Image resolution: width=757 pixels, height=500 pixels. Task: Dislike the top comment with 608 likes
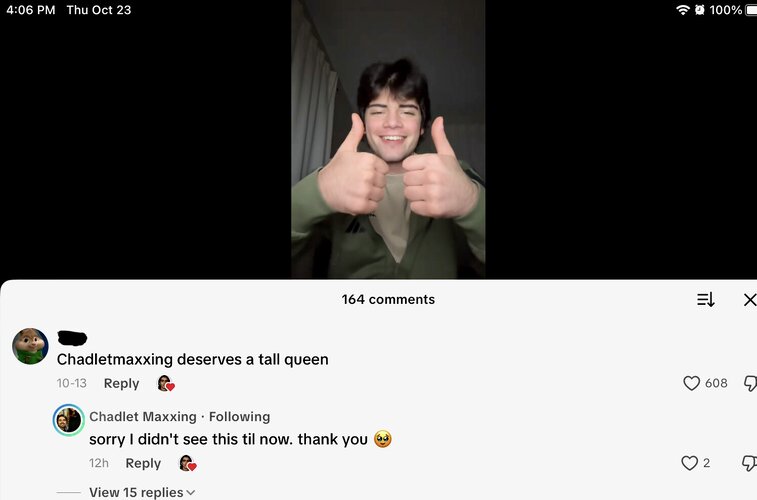pos(750,384)
